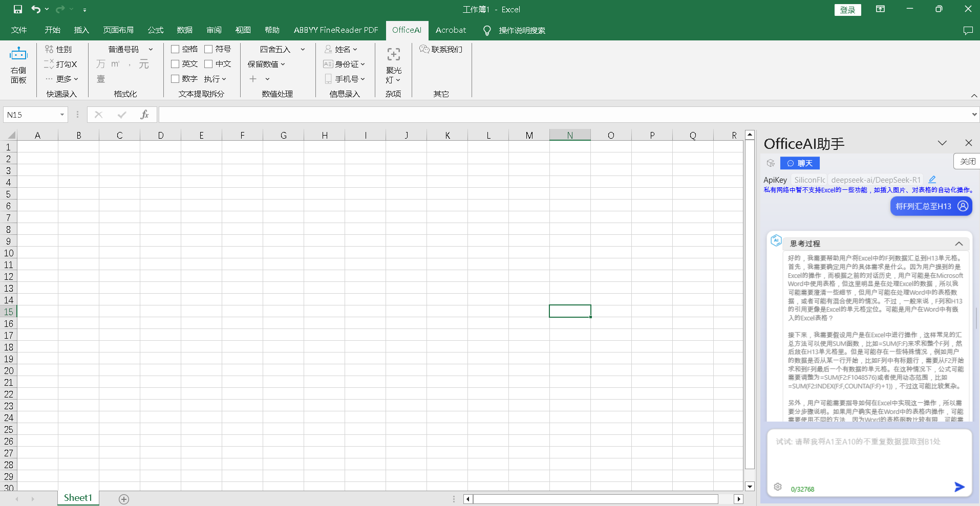Apply the 元 currency format
This screenshot has width=980, height=506.
144,64
